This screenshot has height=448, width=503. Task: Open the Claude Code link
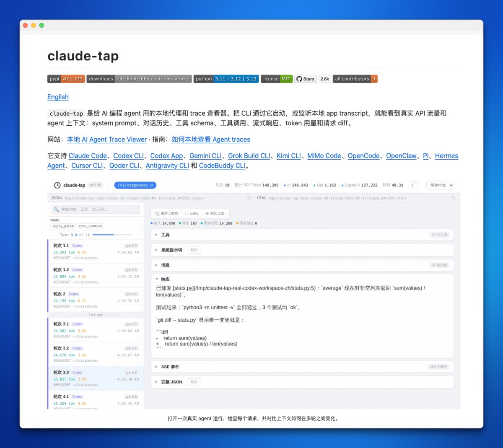click(x=88, y=156)
